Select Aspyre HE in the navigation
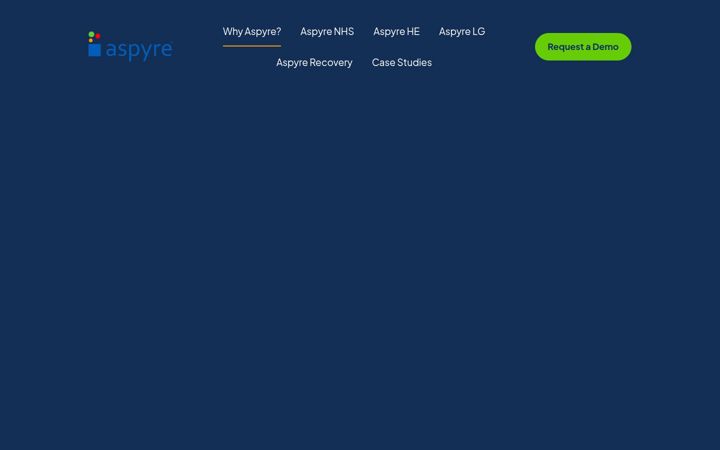 tap(396, 31)
